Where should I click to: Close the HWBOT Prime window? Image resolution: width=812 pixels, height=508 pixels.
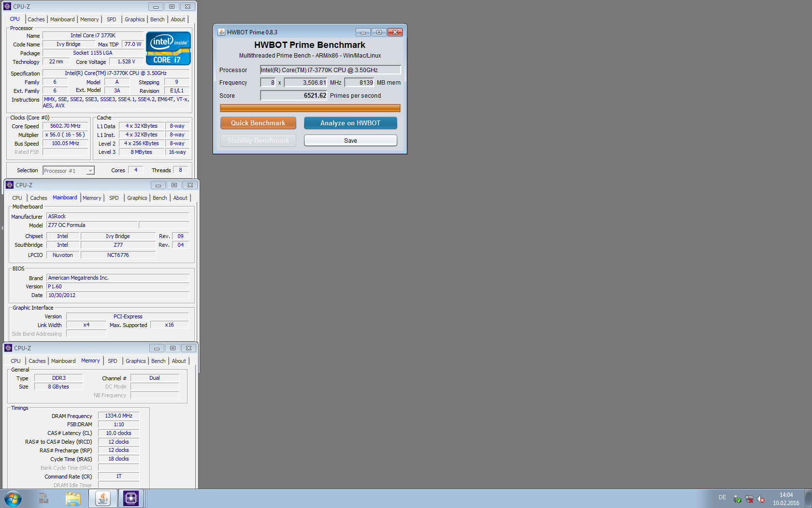(x=395, y=32)
